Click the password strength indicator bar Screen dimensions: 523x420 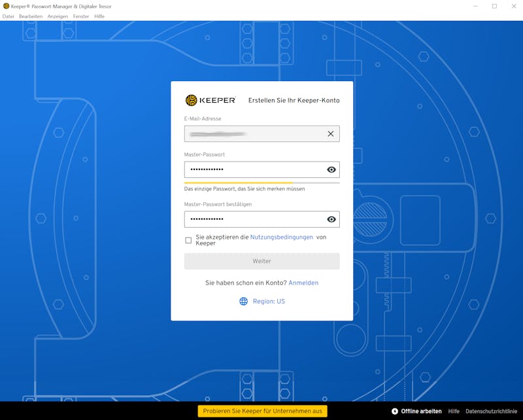point(262,183)
